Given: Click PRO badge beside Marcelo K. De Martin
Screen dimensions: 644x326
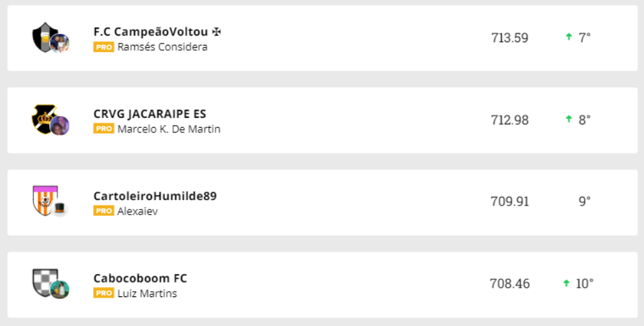Looking at the screenshot, I should coord(103,129).
